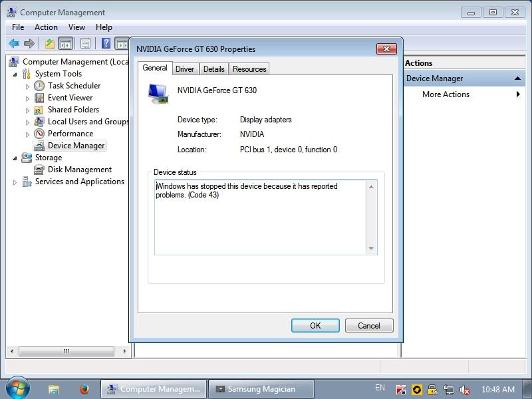Open the Windows Start orb
The image size is (532, 399).
[x=18, y=388]
